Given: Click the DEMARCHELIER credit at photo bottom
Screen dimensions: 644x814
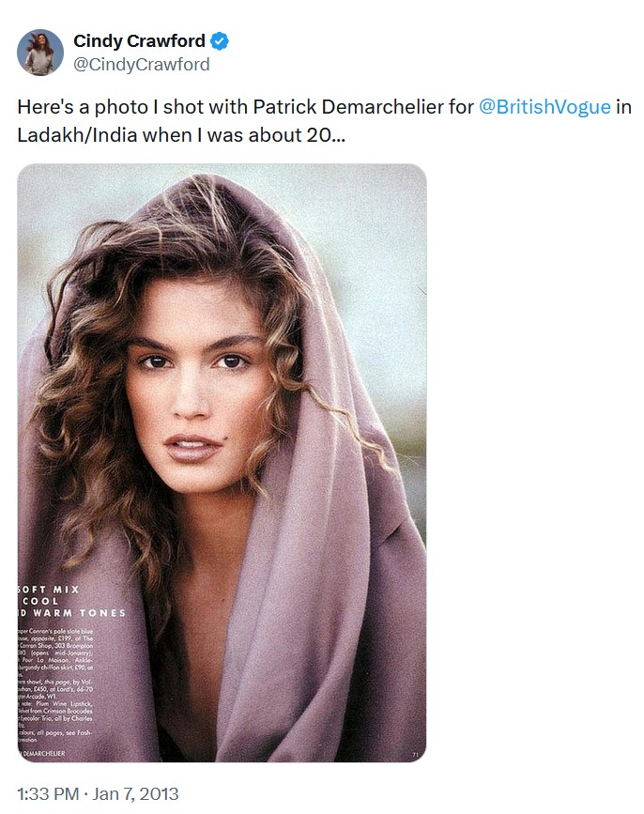Looking at the screenshot, I should (x=42, y=753).
